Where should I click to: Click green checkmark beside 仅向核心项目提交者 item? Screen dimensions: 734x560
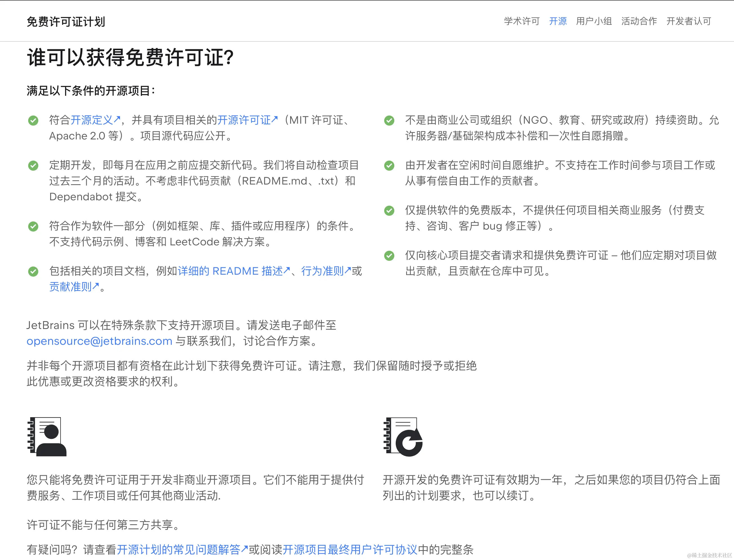(389, 256)
